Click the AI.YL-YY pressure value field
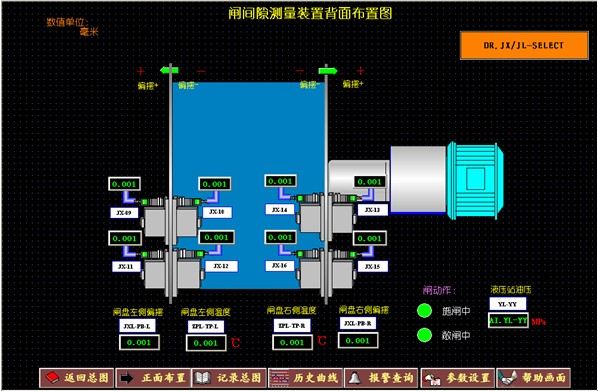This screenshot has height=391, width=598. (x=508, y=320)
